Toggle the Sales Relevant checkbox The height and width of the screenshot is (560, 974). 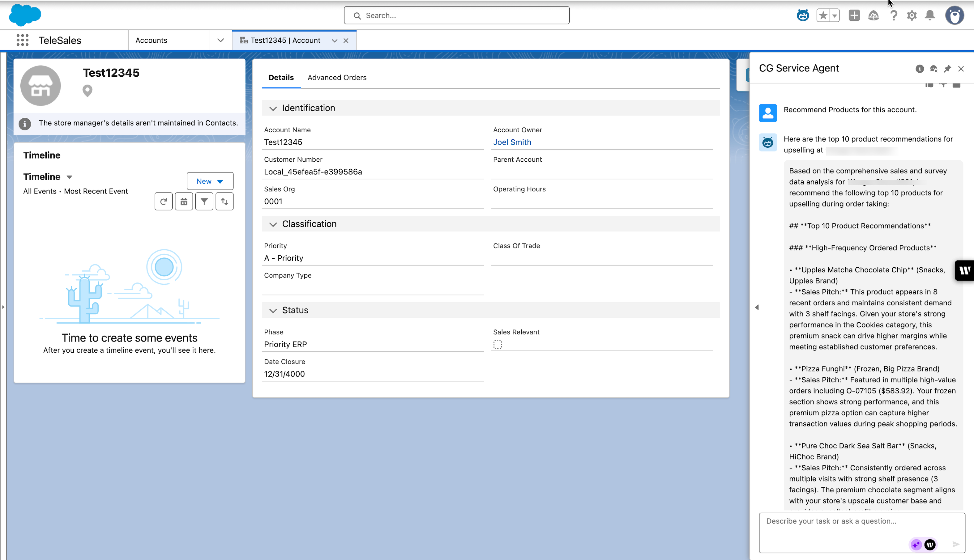[498, 344]
